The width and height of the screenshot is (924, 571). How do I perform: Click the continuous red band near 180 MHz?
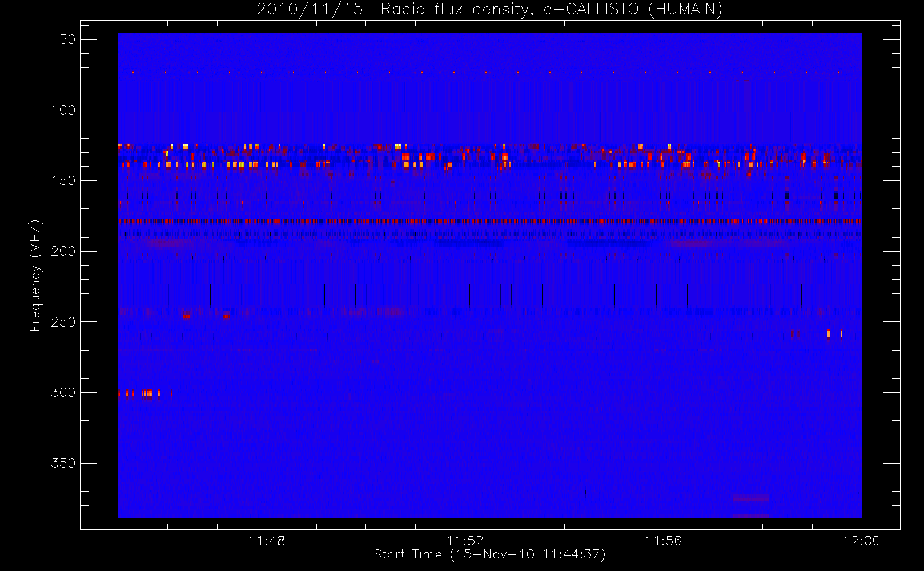[490, 221]
